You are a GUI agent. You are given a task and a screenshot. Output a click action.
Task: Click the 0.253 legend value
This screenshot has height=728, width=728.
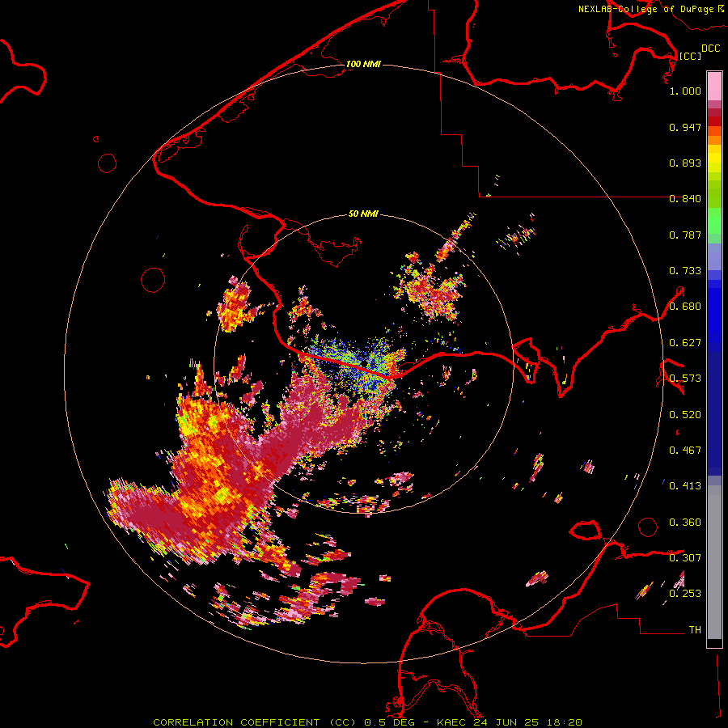click(685, 594)
